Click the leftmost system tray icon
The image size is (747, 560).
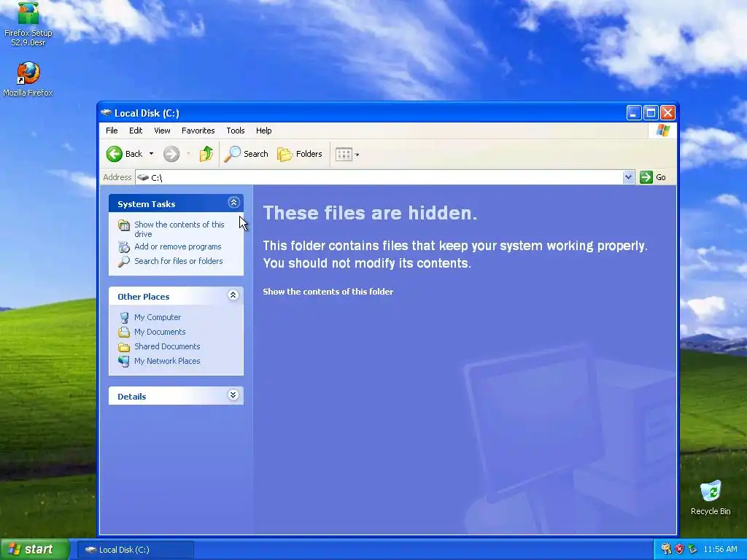click(x=666, y=549)
